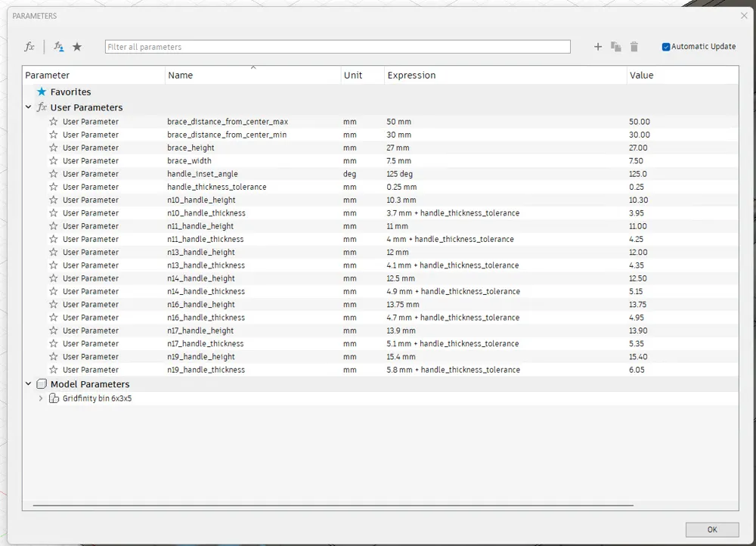The height and width of the screenshot is (546, 756).
Task: Click the horizontal scrollbar at the bottom
Action: [x=333, y=504]
